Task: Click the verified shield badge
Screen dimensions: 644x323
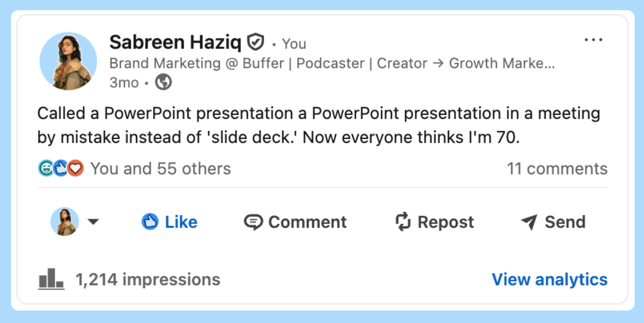Action: click(x=256, y=42)
